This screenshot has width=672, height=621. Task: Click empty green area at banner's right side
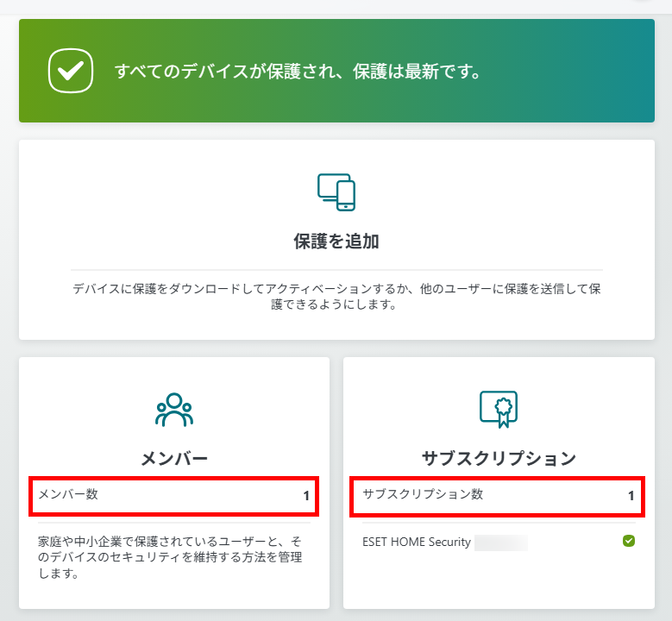coord(587,71)
